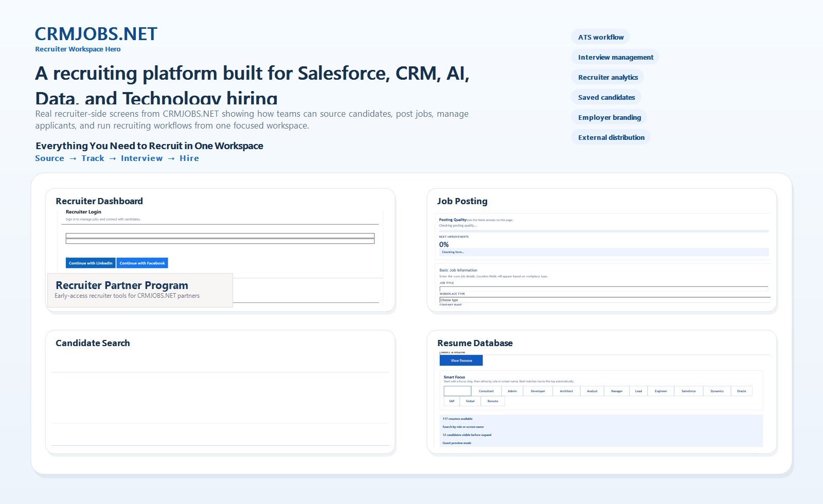Select the Oracle focus chip
823x504 pixels.
click(741, 391)
